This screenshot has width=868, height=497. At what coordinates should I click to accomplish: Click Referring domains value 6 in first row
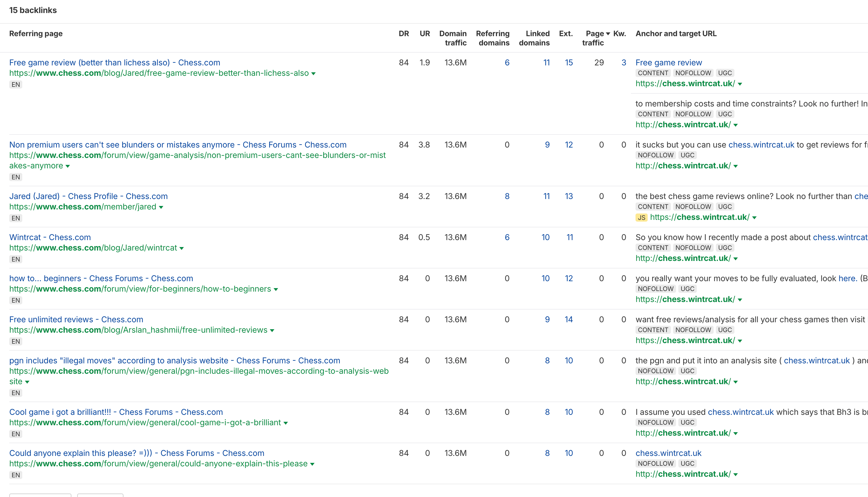pos(507,62)
